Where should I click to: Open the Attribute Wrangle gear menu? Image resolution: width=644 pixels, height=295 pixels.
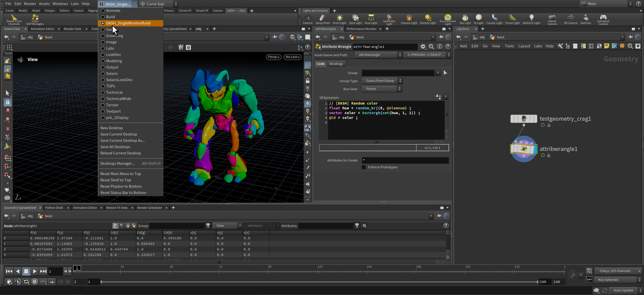click(423, 47)
